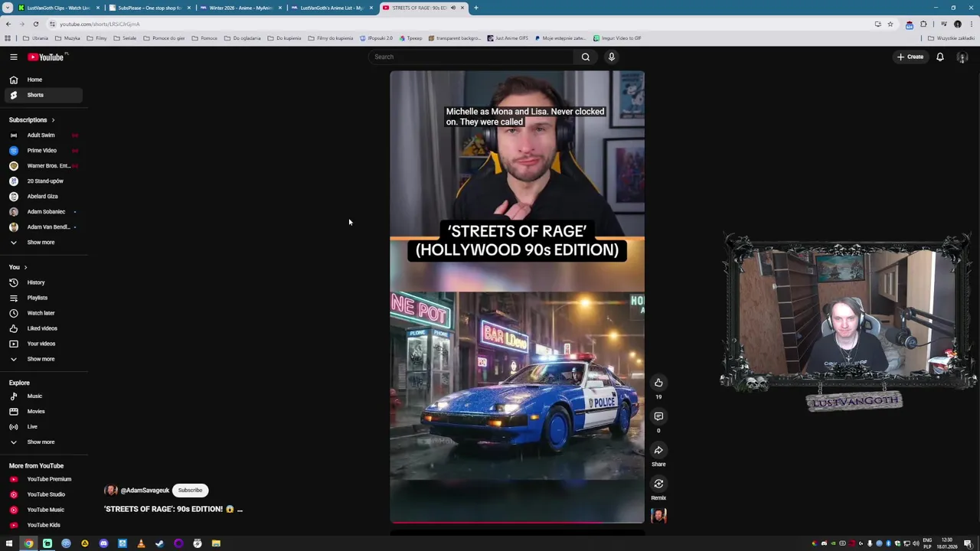Remix this Short

[x=658, y=484]
